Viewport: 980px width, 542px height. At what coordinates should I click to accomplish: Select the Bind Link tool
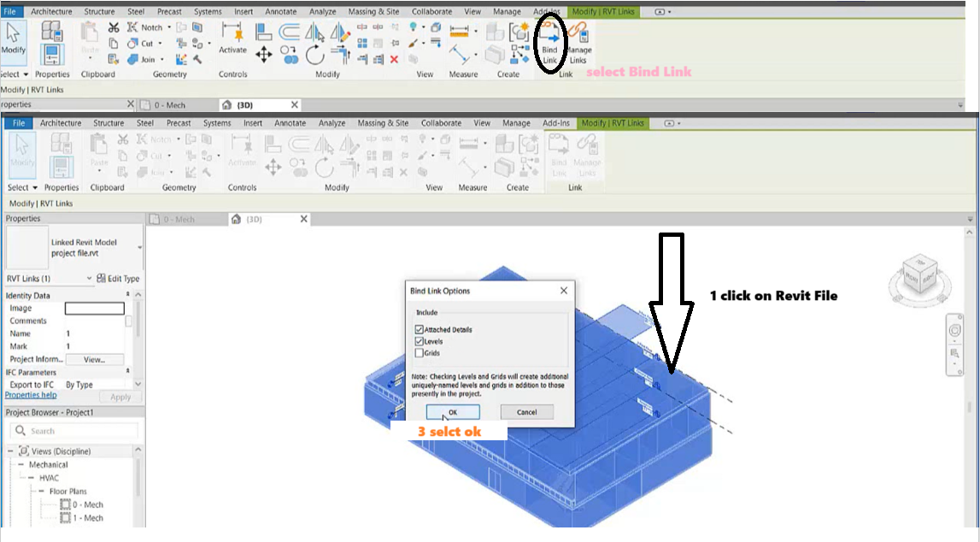pyautogui.click(x=549, y=40)
